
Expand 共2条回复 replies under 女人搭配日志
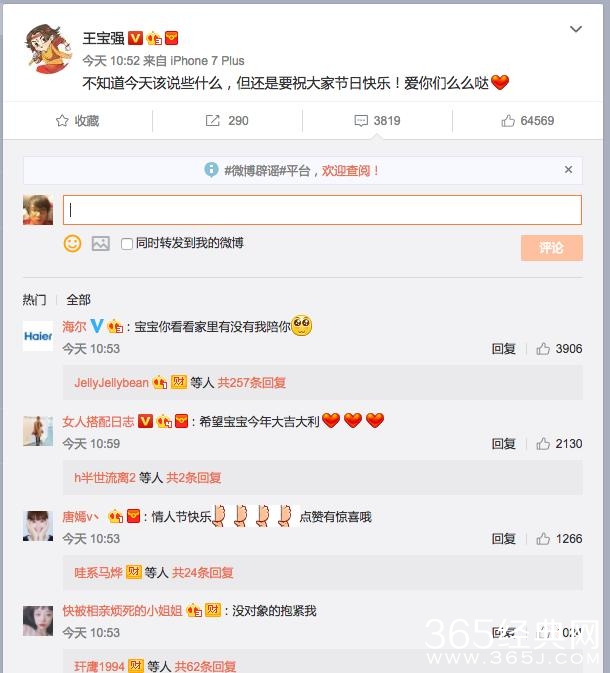click(x=194, y=477)
